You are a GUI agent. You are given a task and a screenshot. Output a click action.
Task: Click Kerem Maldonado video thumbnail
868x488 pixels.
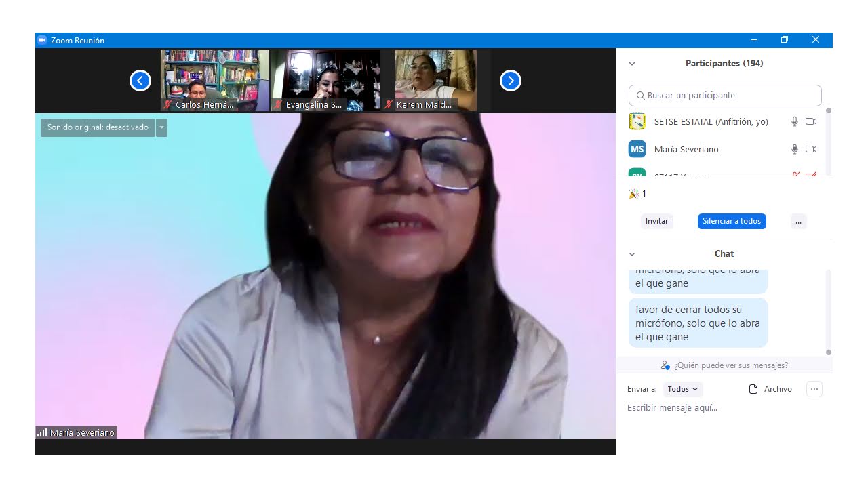point(436,80)
